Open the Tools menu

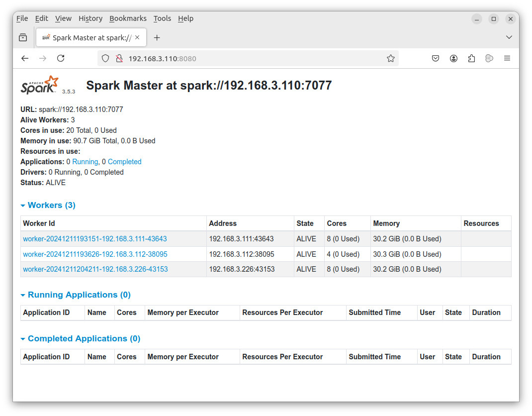(162, 18)
